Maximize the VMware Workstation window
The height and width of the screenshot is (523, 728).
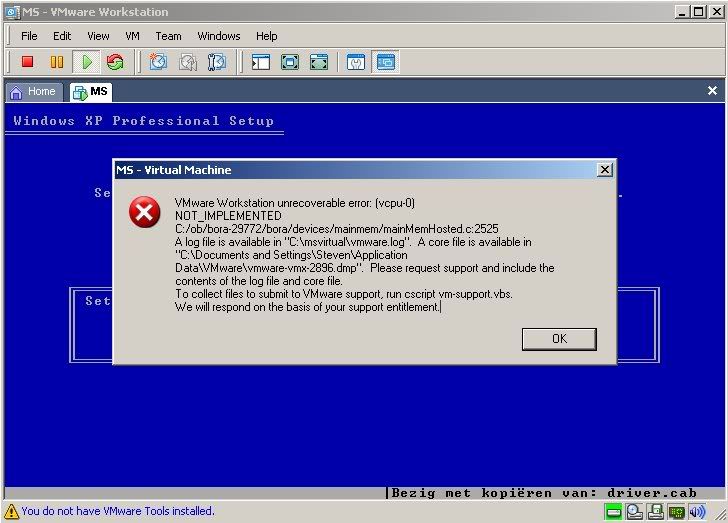(699, 12)
